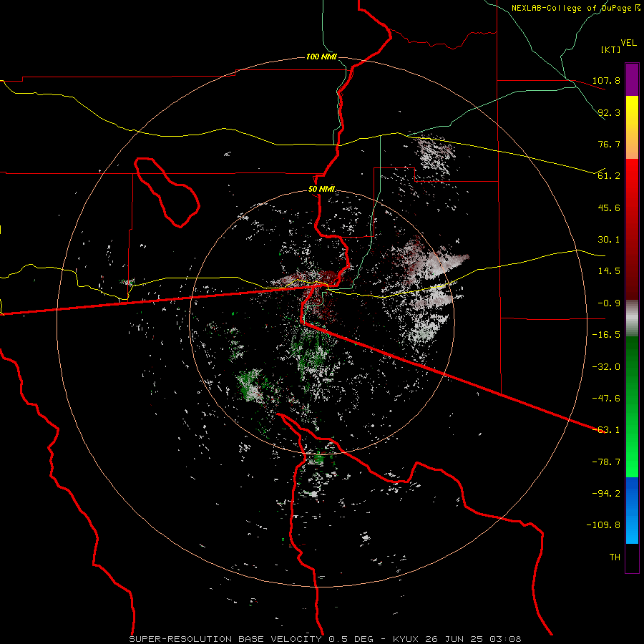Screen dimensions: 644x644
Task: Select the 0.5 DEG elevation text
Action: coord(351,639)
